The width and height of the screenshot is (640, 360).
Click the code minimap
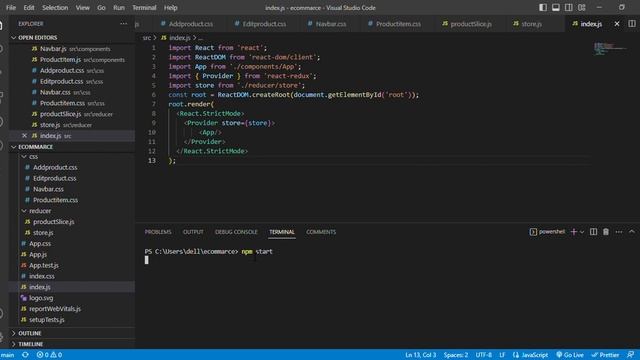pyautogui.click(x=611, y=48)
